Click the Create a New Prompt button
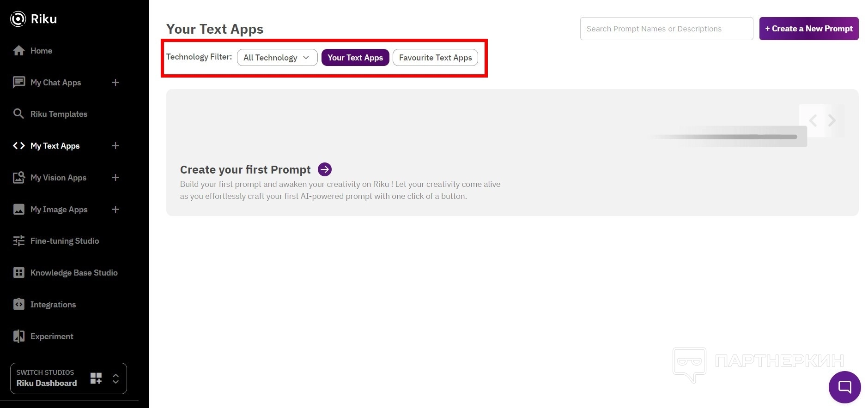 pos(809,29)
